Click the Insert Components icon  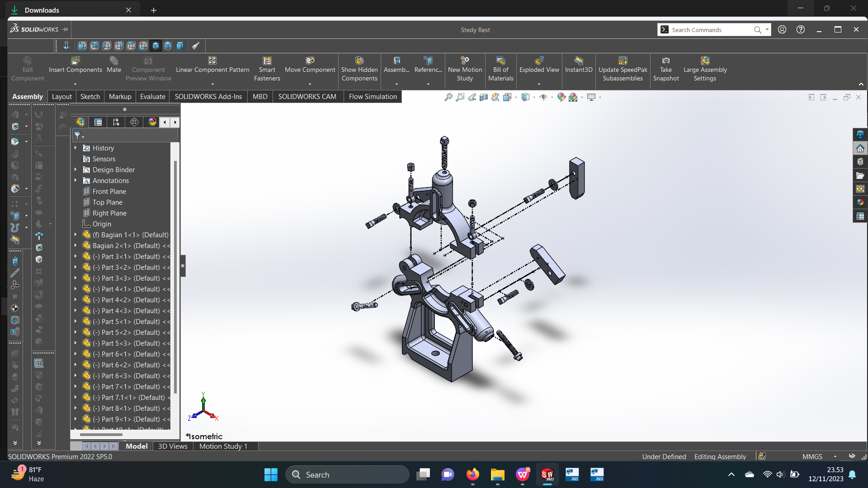coord(75,61)
